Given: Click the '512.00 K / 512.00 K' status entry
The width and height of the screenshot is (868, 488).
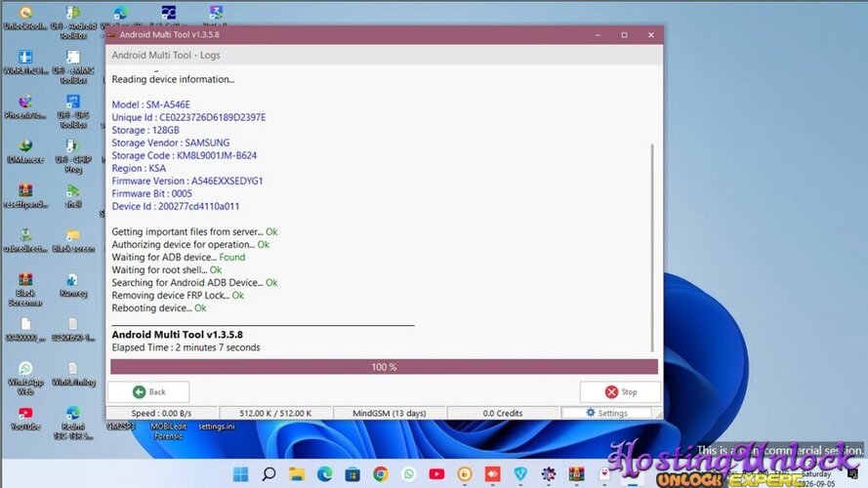Looking at the screenshot, I should click(x=275, y=413).
